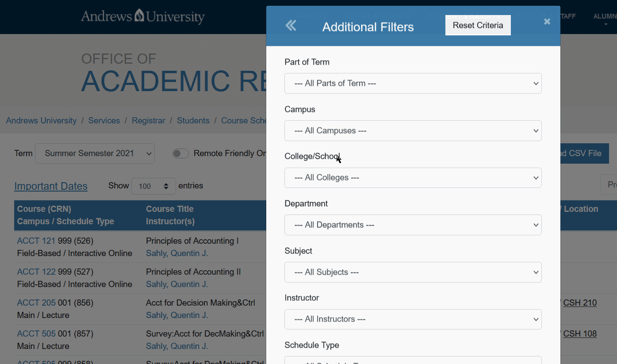This screenshot has height=364, width=617.
Task: Click the 'Department' field label
Action: point(306,203)
